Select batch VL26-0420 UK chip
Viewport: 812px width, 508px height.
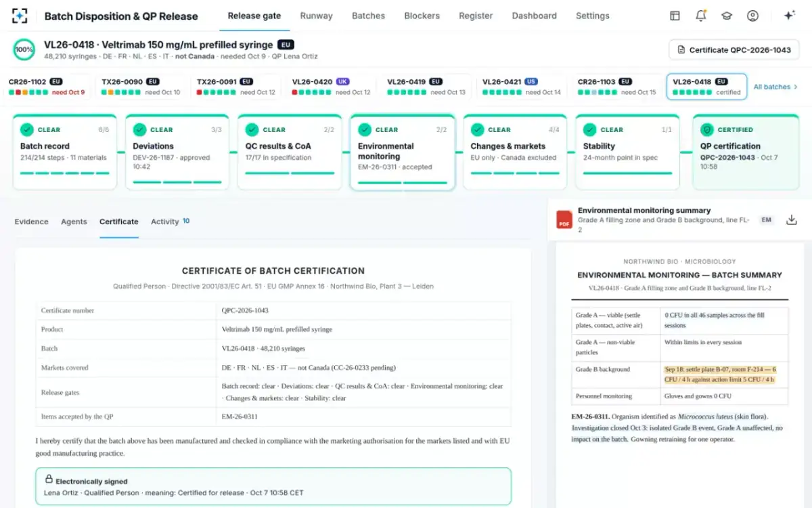pyautogui.click(x=332, y=87)
